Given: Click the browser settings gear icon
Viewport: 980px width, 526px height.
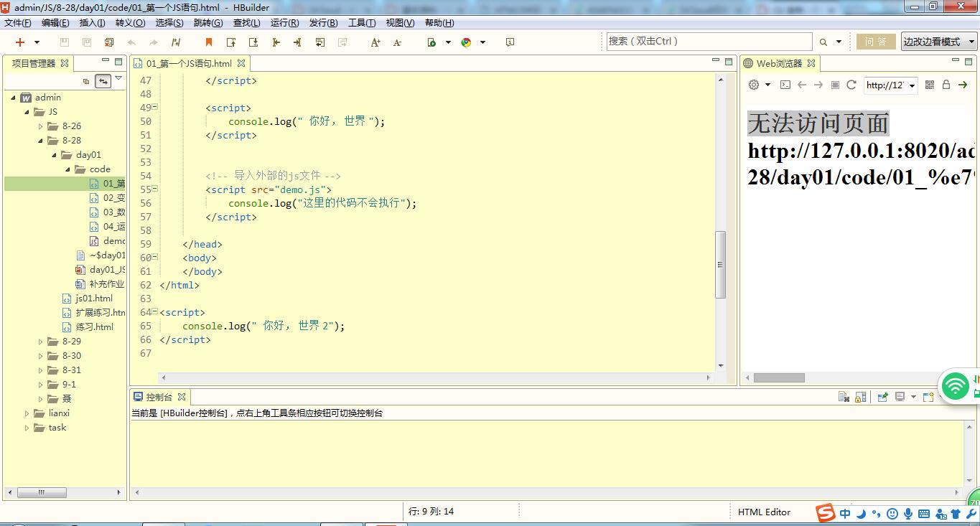Looking at the screenshot, I should click(754, 85).
